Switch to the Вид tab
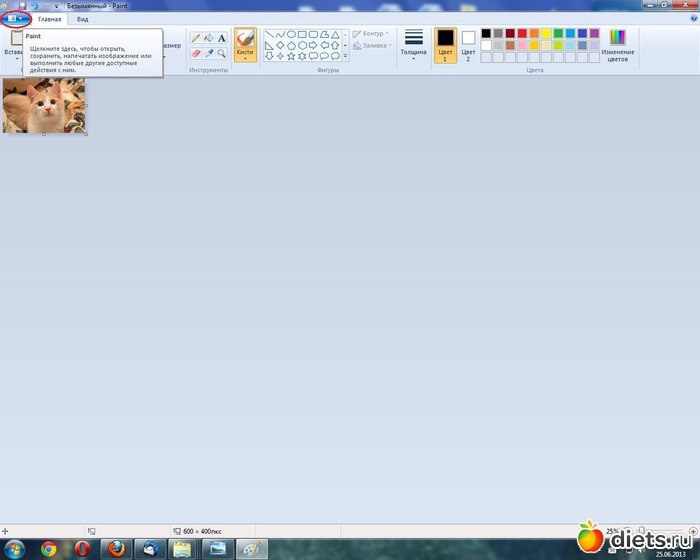This screenshot has height=560, width=700. (x=83, y=19)
